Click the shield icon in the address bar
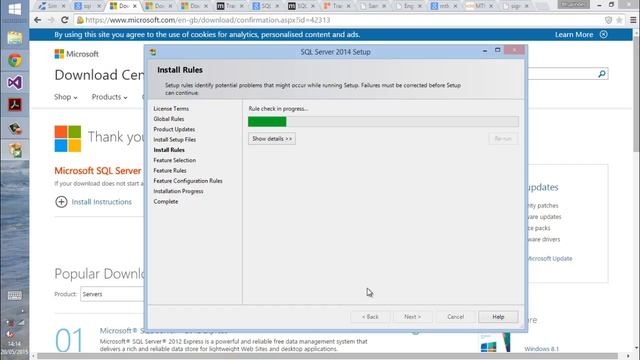Screen dimensions: 640x360 pos(608,20)
